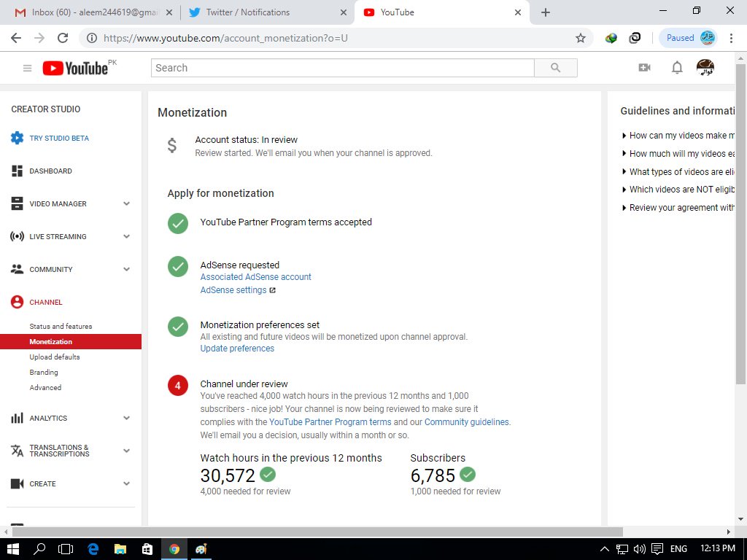Open Microsoft Edge from the taskbar
Image resolution: width=747 pixels, height=560 pixels.
(x=93, y=549)
